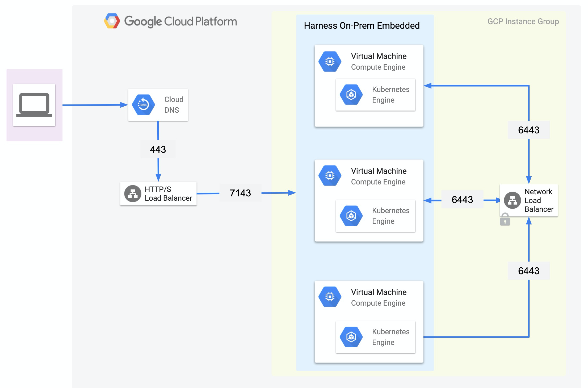588x388 pixels.
Task: Select the 6443 label above Network Load Balancer
Action: [529, 130]
